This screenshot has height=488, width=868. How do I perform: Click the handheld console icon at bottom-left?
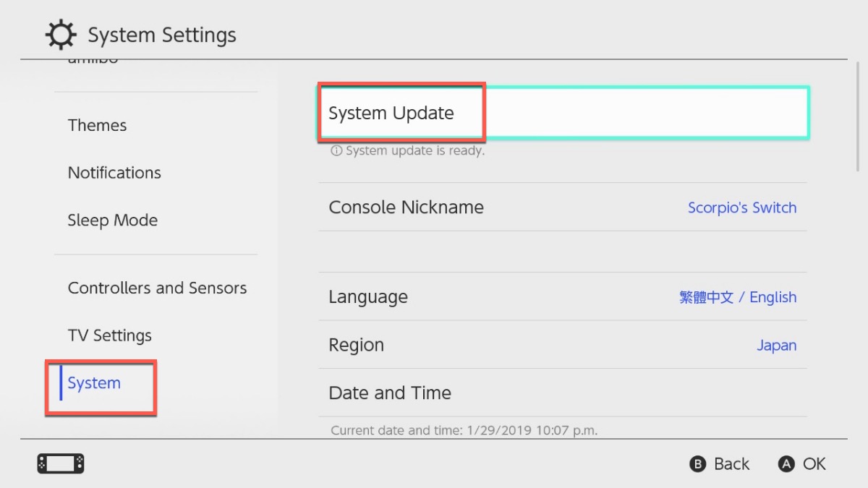tap(61, 463)
